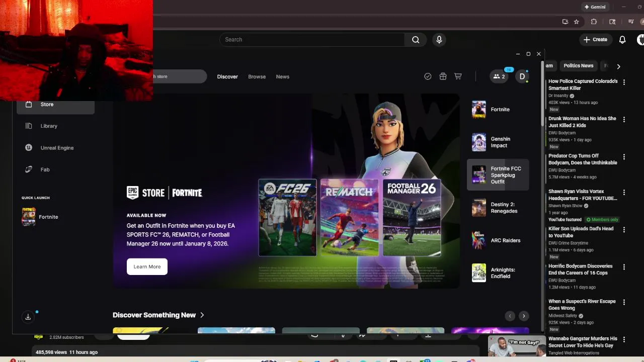Open the Epic wishlist checkmark icon
644x362 pixels.
coord(428,76)
